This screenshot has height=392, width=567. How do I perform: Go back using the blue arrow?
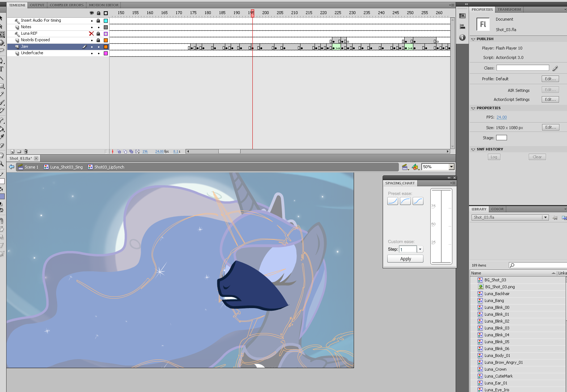click(12, 167)
